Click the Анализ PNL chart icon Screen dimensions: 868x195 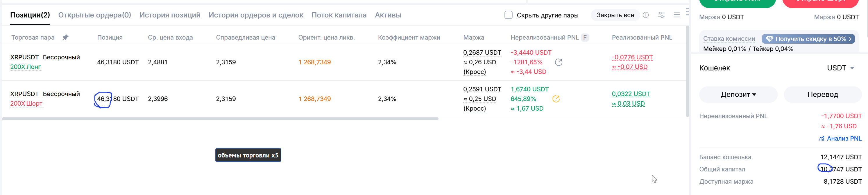pyautogui.click(x=822, y=139)
